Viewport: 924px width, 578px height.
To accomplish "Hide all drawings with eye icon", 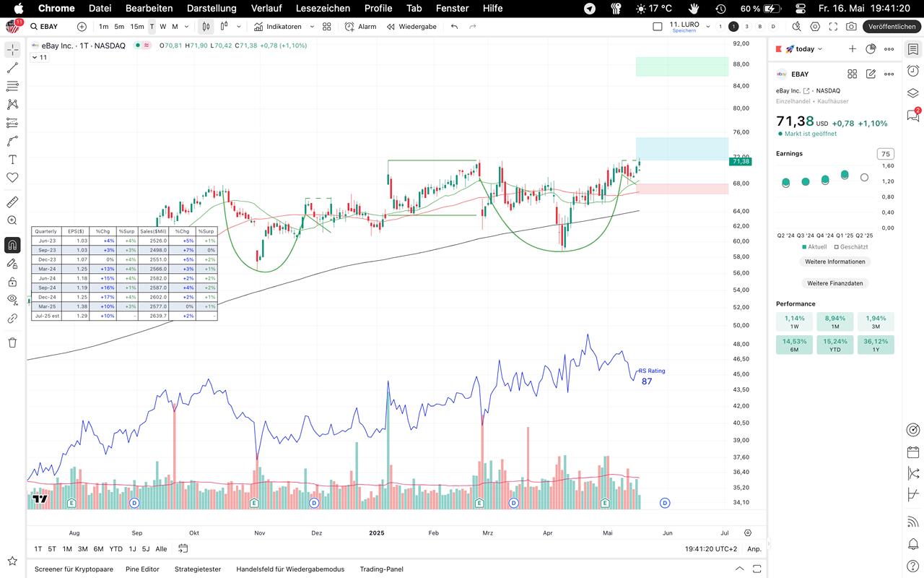I will (12, 299).
